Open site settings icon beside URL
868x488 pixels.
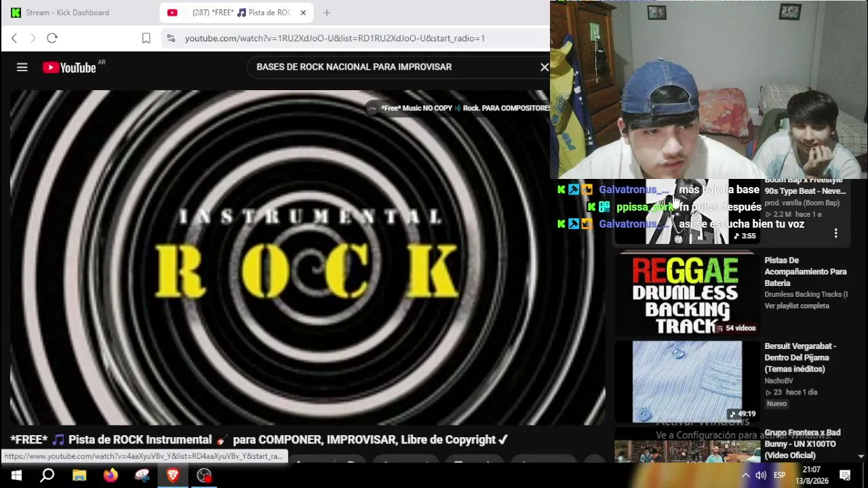click(171, 38)
